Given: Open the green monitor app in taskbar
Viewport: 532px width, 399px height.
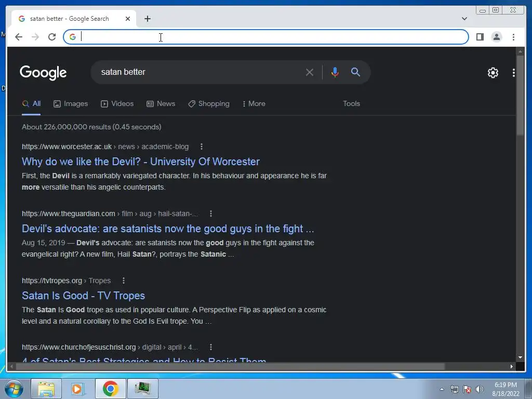Looking at the screenshot, I should coord(142,389).
